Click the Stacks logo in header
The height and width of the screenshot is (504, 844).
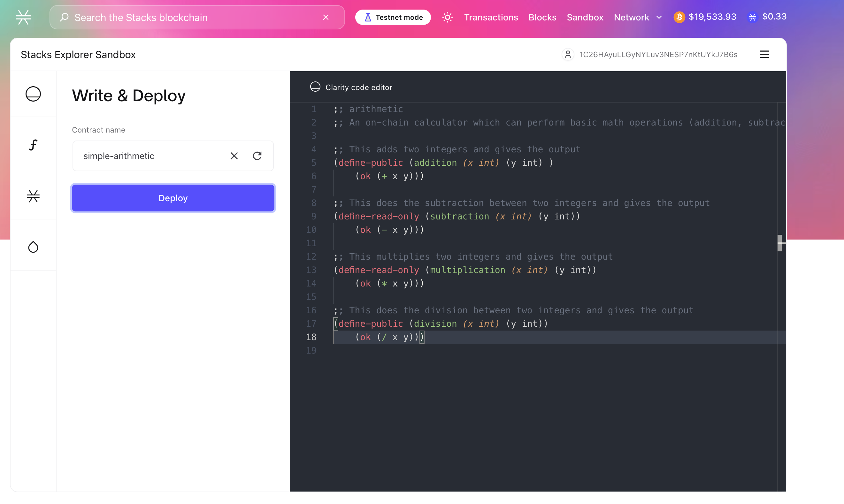pos(23,17)
